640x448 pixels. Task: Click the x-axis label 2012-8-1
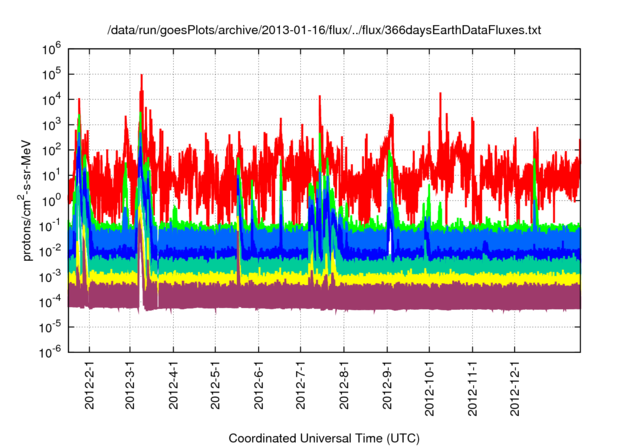344,385
